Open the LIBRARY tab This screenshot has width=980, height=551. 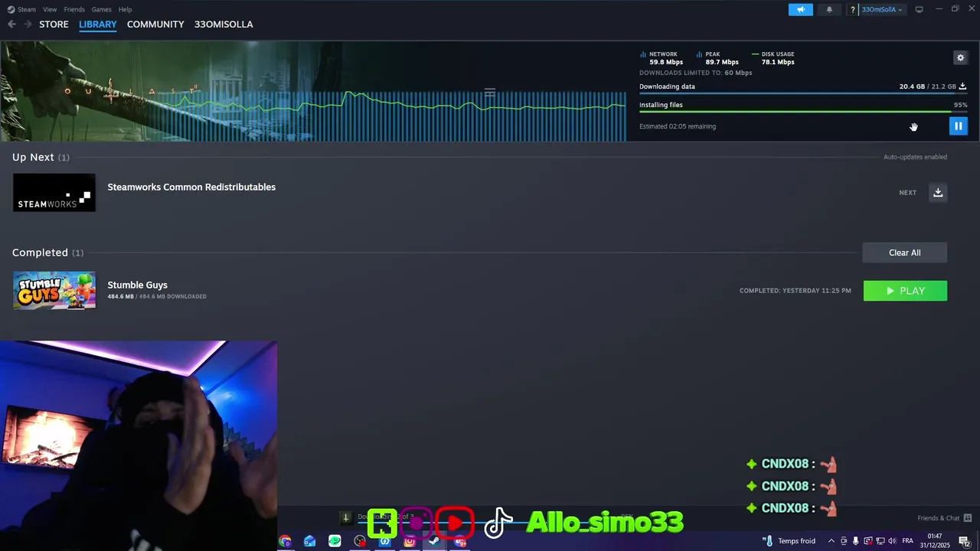[98, 24]
